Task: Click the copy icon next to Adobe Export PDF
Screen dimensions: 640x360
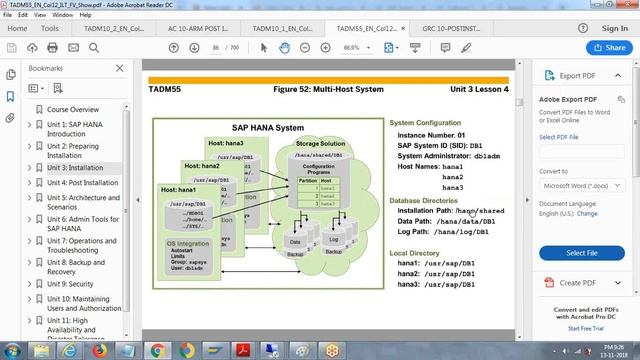Action: (x=621, y=99)
